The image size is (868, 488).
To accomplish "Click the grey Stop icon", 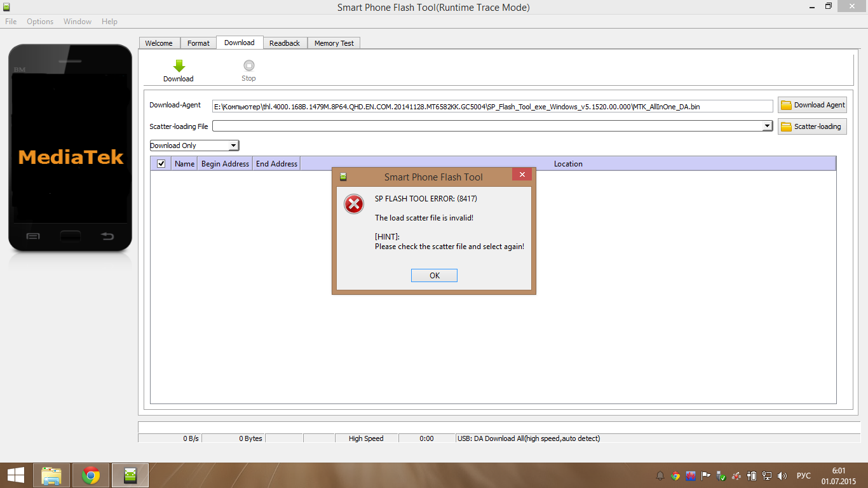I will tap(248, 65).
